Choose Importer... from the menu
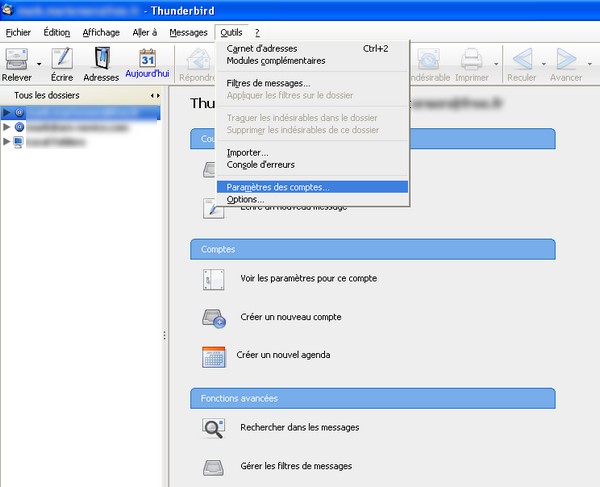 point(313,153)
